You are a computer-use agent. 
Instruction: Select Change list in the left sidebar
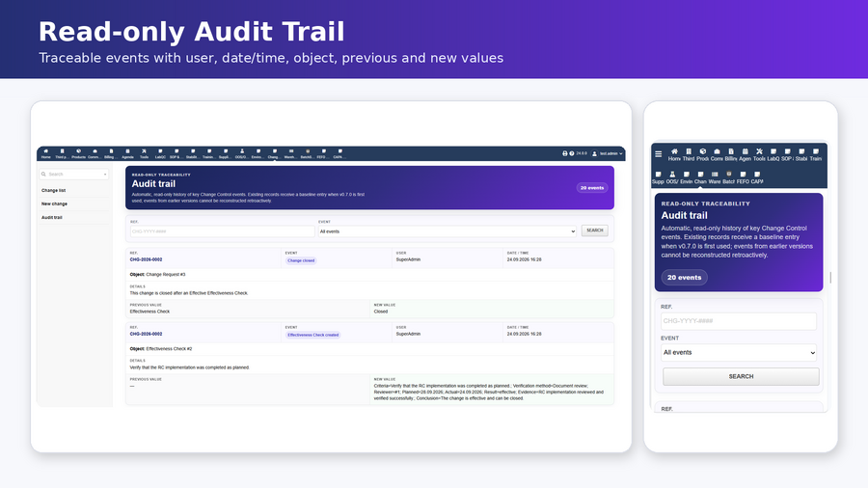point(54,190)
